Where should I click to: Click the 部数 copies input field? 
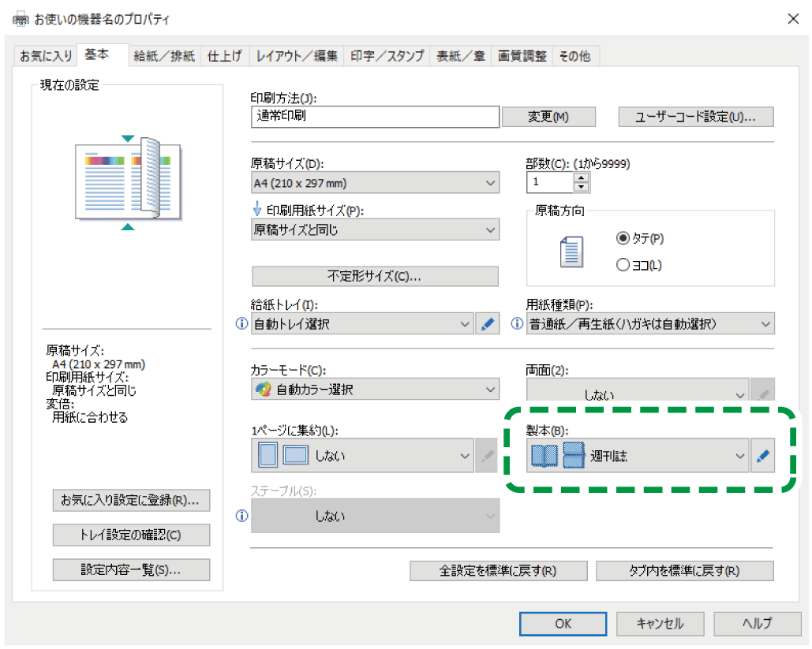549,183
